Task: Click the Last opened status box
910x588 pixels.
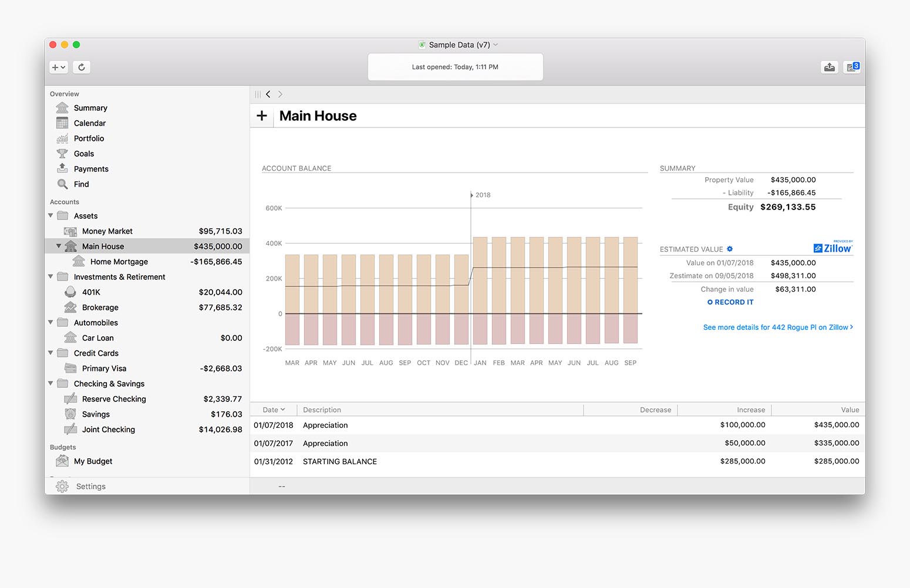Action: 455,67
